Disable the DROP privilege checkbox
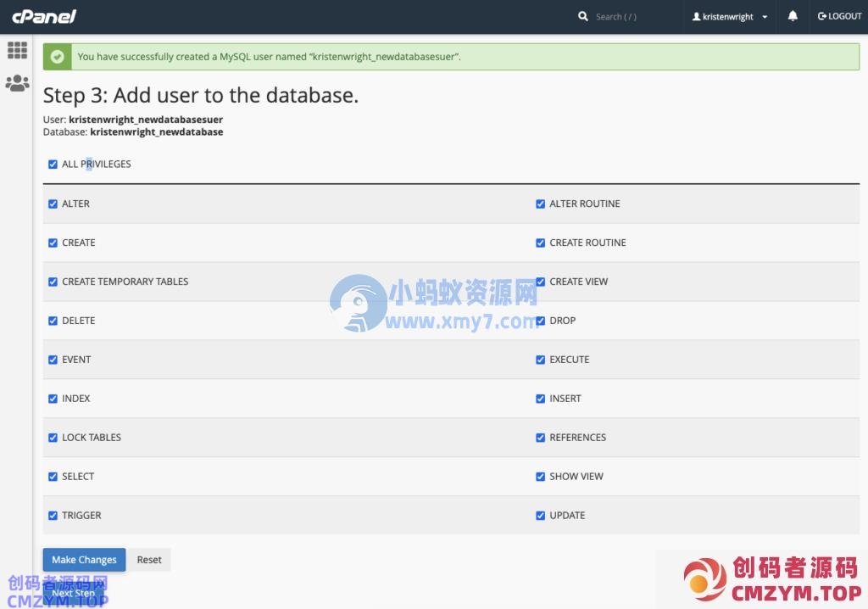The image size is (868, 609). (540, 321)
